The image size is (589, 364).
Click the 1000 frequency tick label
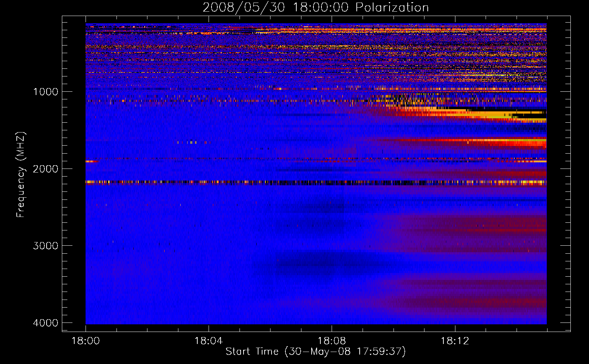(46, 91)
